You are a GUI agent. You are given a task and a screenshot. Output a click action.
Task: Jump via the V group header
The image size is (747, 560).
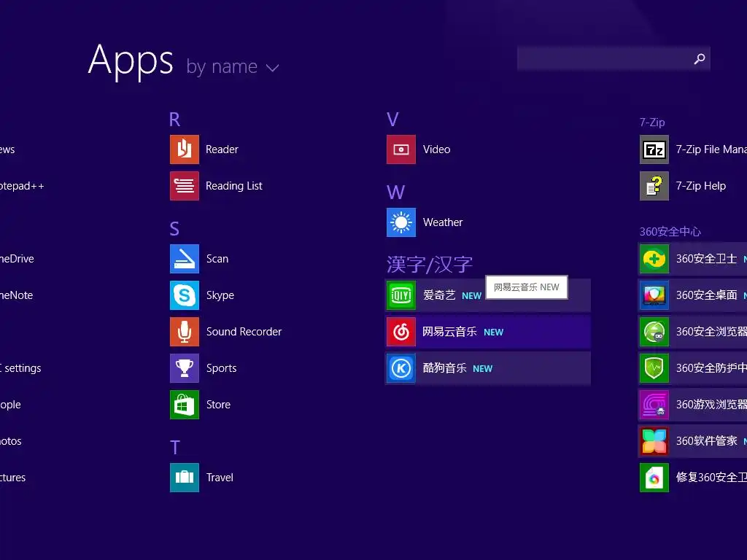(392, 120)
